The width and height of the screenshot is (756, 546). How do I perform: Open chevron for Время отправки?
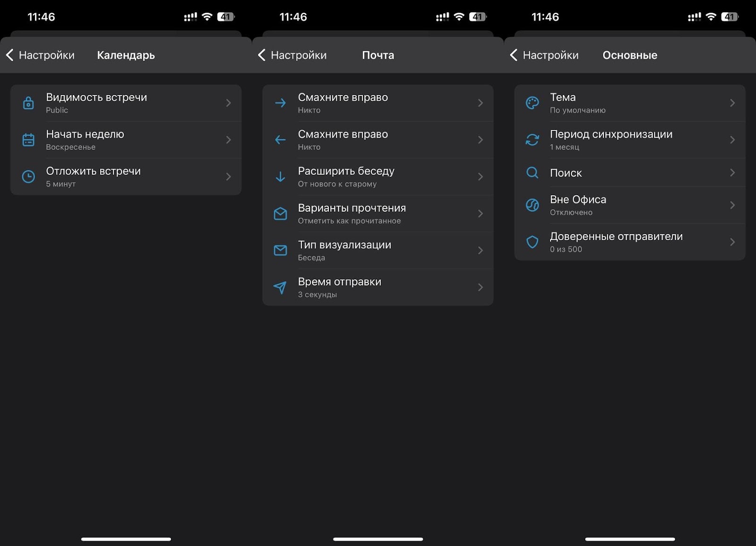(481, 287)
